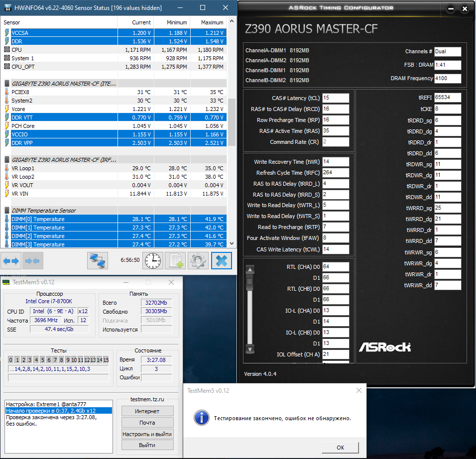The height and width of the screenshot is (459, 476).
Task: Click the Maximum column header in HWiNFO
Action: [x=209, y=22]
